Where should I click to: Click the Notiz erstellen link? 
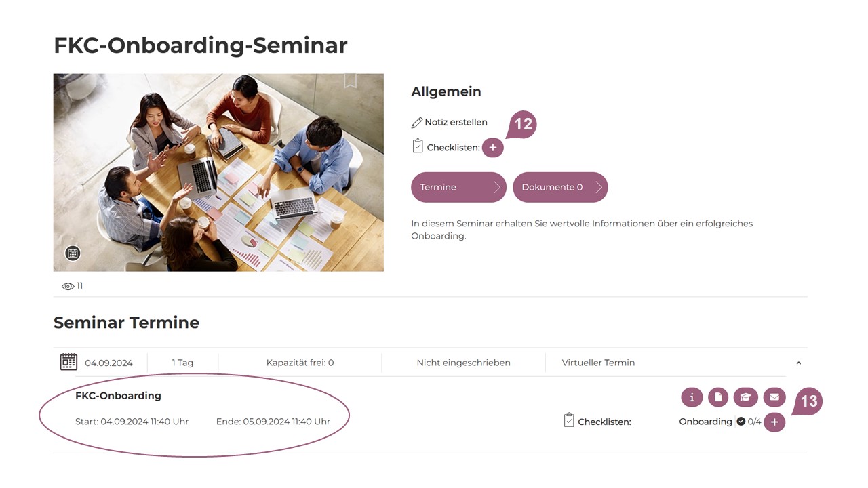(456, 123)
